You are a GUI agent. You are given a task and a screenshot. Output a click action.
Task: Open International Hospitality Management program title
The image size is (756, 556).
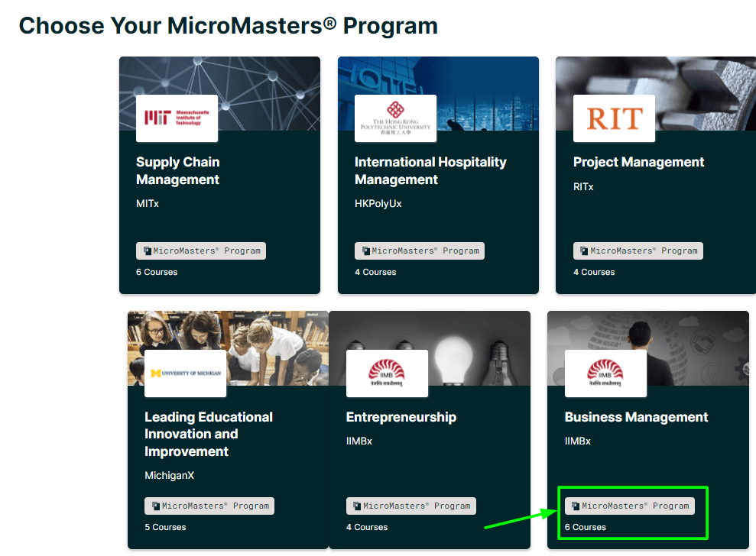pos(430,170)
